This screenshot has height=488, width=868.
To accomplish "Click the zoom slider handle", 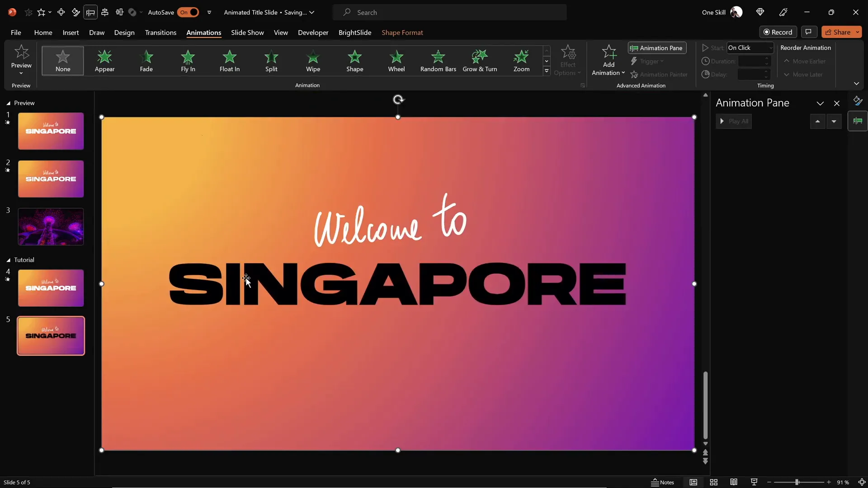I will (x=797, y=482).
